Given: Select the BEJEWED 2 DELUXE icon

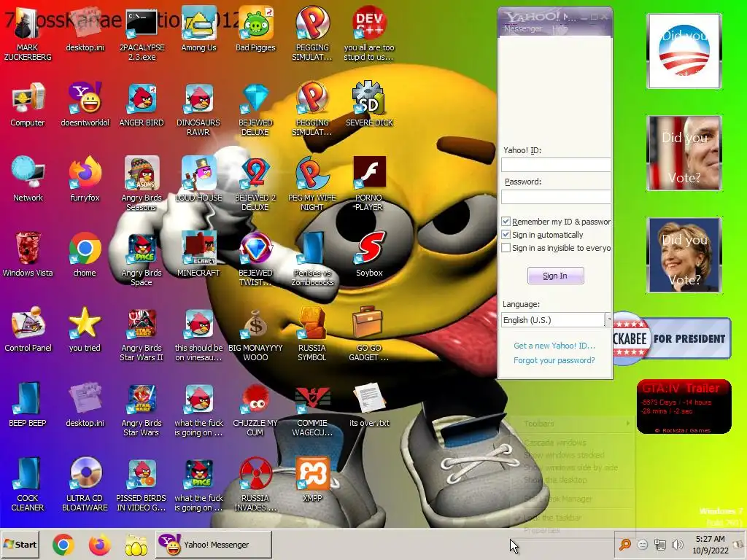Looking at the screenshot, I should (255, 184).
